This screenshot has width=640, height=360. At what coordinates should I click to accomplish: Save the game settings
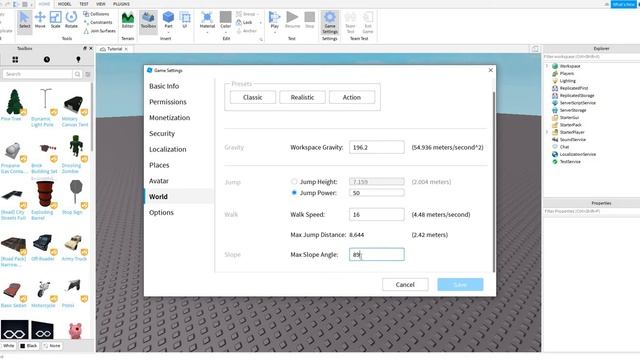click(x=460, y=284)
